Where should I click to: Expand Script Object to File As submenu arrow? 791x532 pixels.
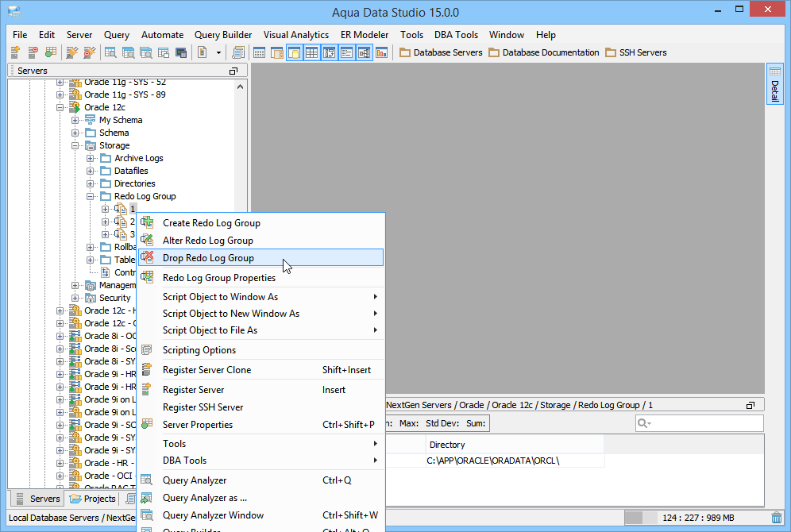coord(376,330)
